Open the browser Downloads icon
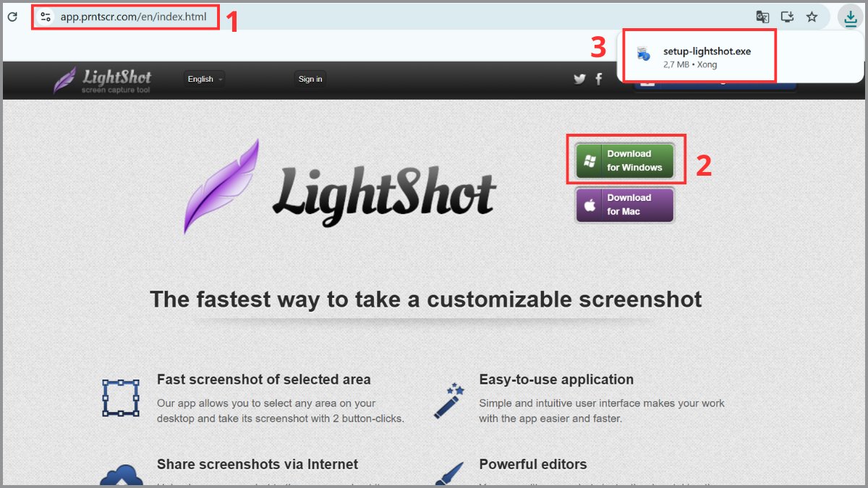Image resolution: width=868 pixels, height=488 pixels. click(851, 16)
